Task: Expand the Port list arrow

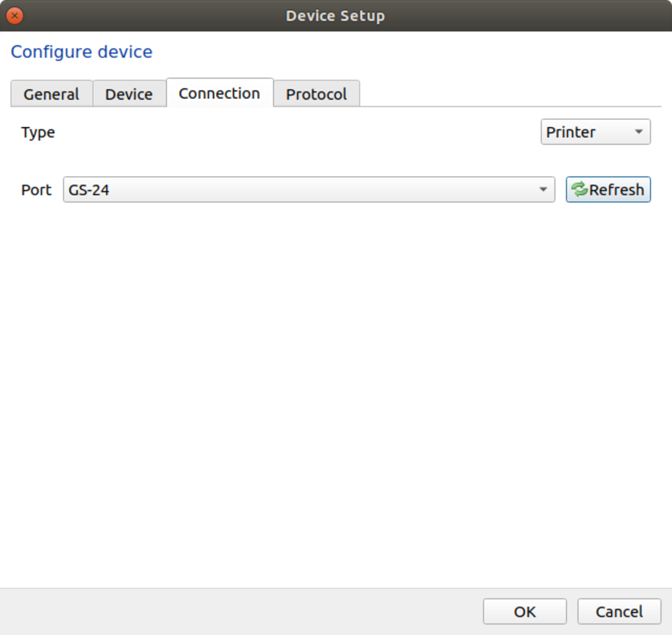Action: tap(543, 190)
